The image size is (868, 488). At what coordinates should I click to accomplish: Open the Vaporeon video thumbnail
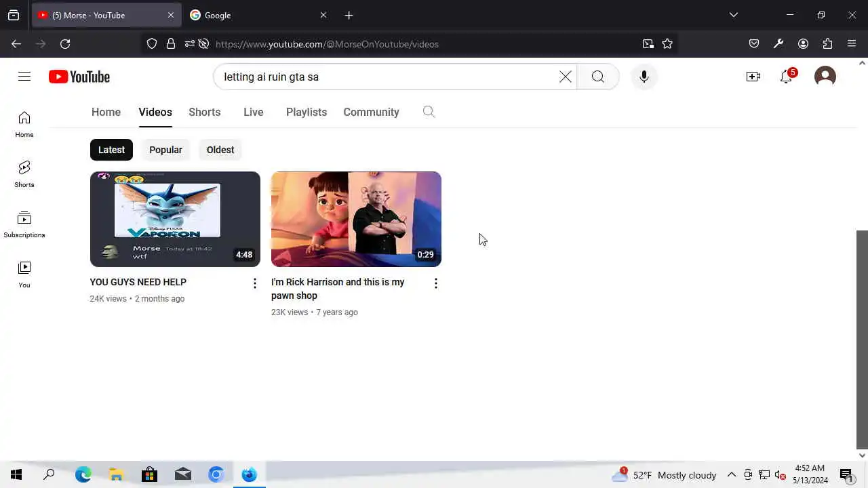(x=175, y=219)
